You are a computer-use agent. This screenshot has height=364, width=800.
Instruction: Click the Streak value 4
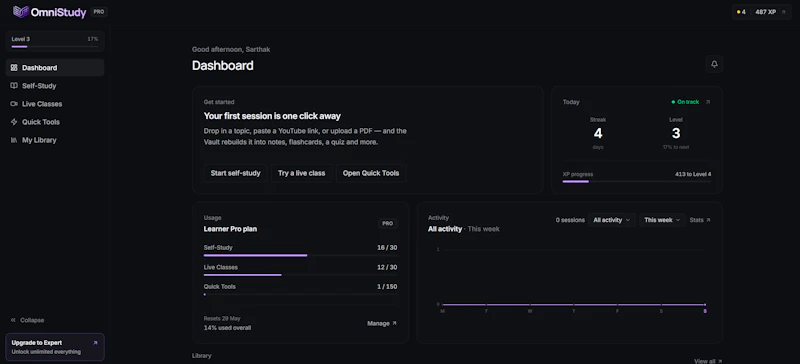click(x=598, y=134)
